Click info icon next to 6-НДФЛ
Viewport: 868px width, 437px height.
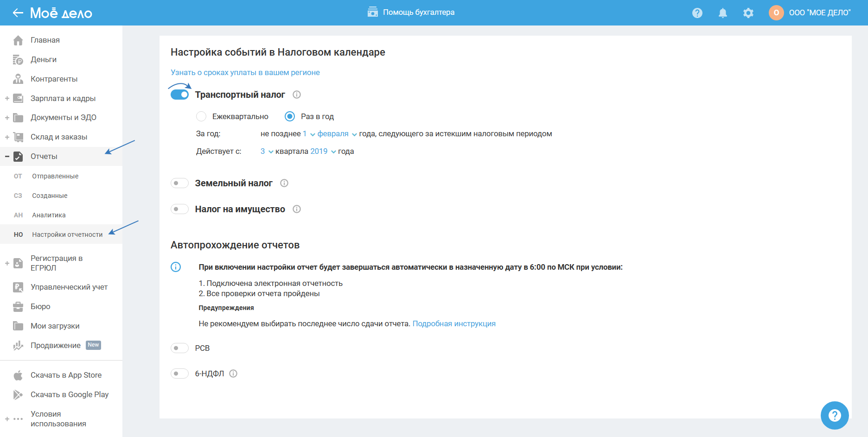233,374
